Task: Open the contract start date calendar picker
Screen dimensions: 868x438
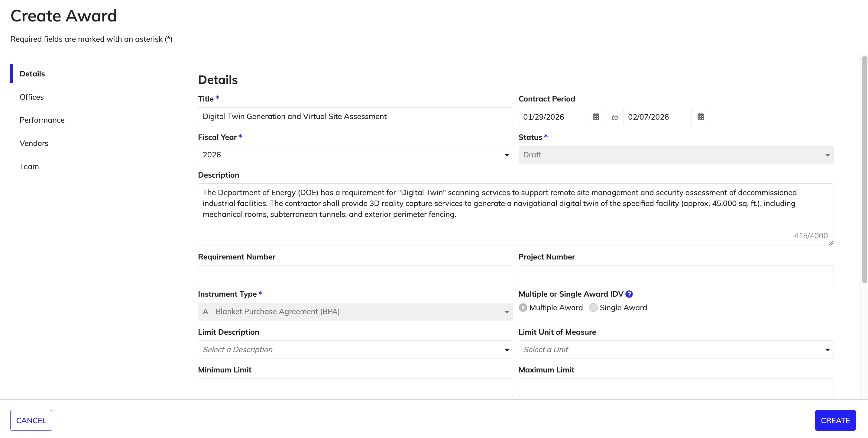Action: (x=595, y=117)
